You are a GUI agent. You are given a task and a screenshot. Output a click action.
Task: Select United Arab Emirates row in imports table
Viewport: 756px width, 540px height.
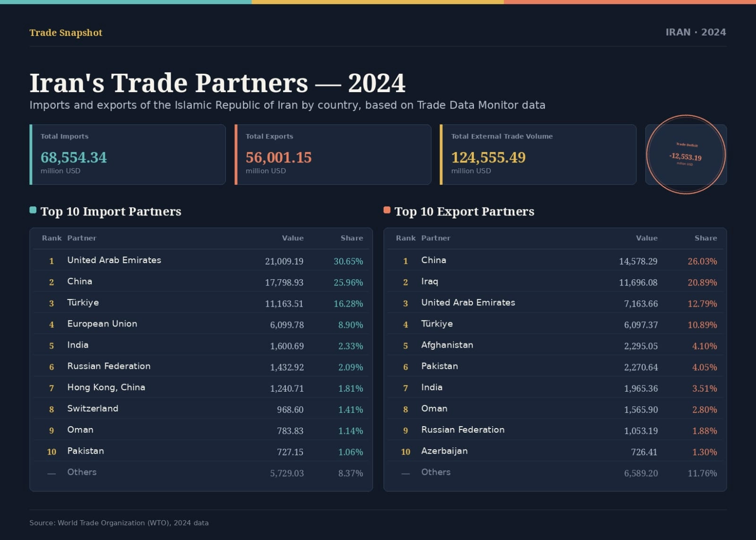click(x=201, y=260)
